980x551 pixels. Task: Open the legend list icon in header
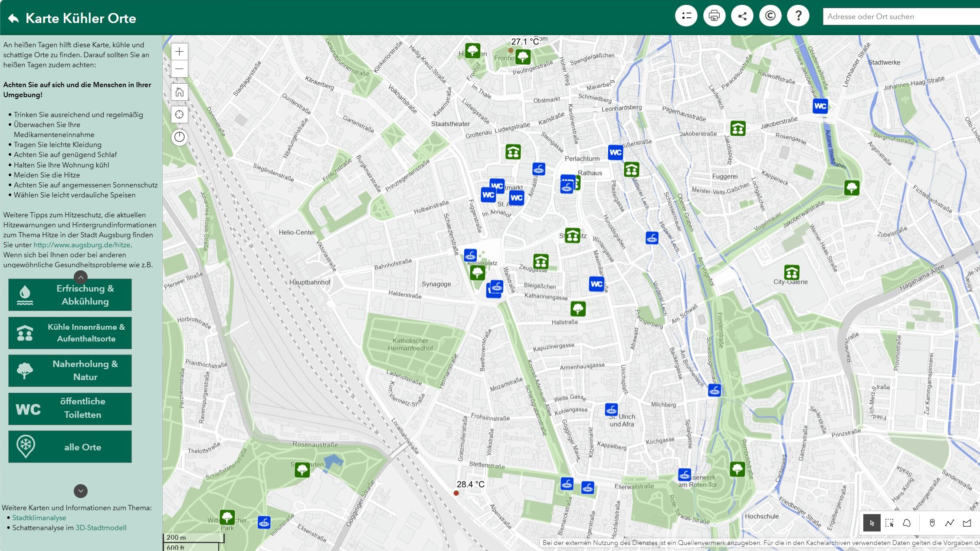(686, 16)
